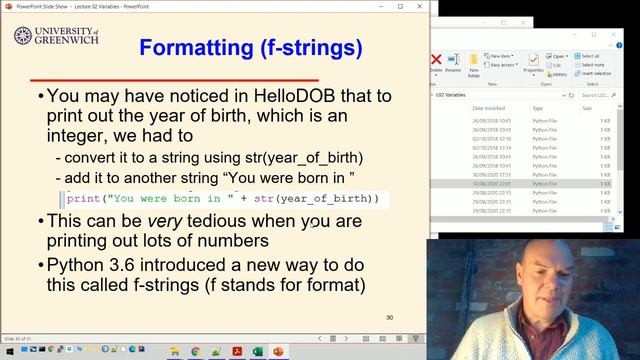Expand the address bar history dropdown
This screenshot has width=640, height=360.
(564, 95)
